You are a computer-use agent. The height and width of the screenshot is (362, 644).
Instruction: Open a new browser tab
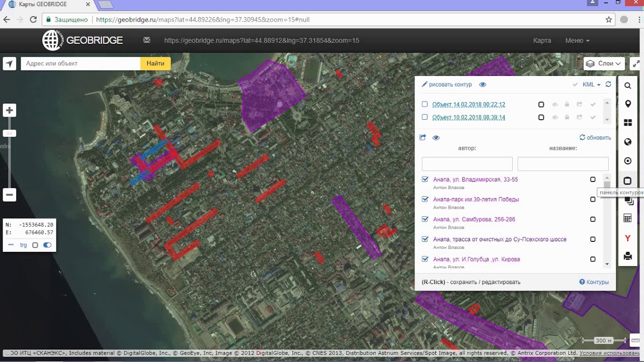(x=105, y=5)
